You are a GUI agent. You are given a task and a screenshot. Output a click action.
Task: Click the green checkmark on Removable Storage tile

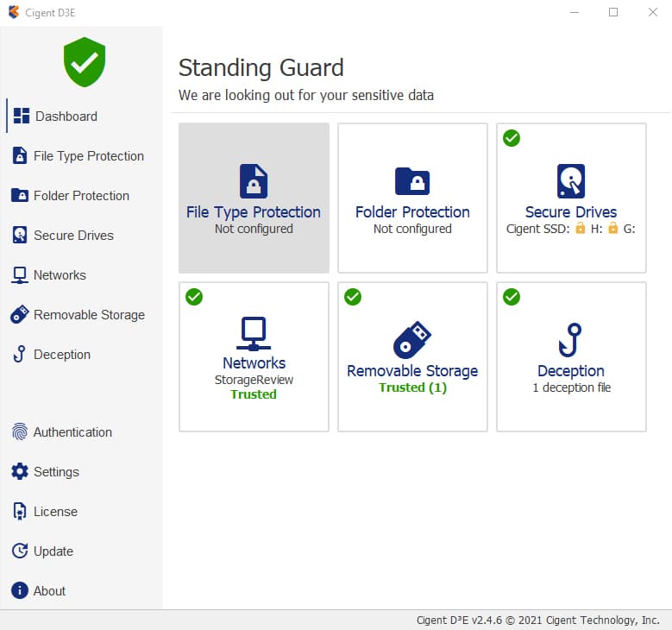pyautogui.click(x=353, y=297)
